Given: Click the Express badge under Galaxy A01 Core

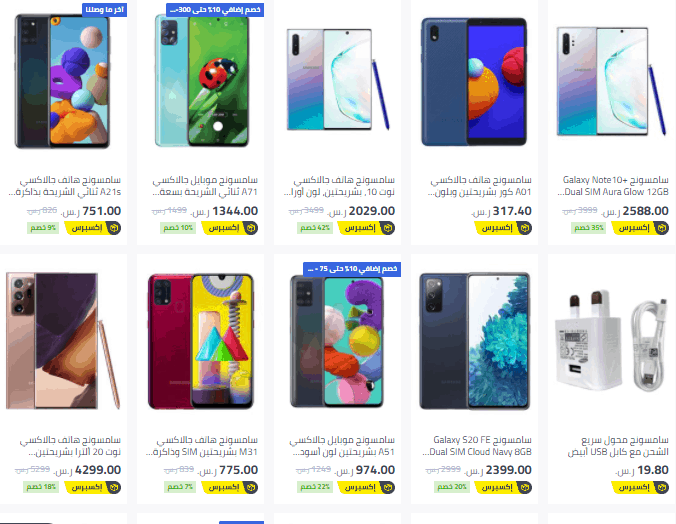Looking at the screenshot, I should pyautogui.click(x=503, y=228).
